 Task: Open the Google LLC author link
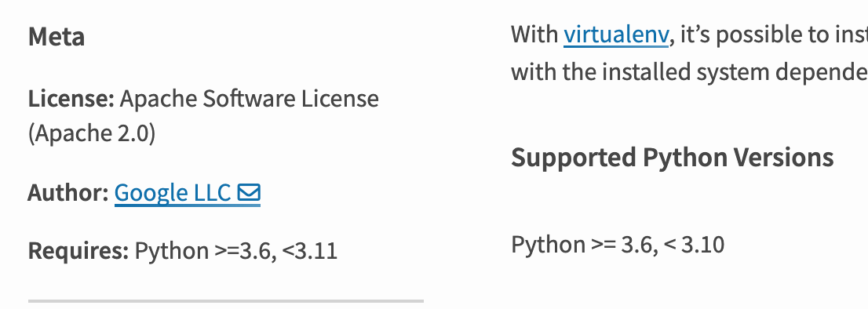click(x=172, y=193)
